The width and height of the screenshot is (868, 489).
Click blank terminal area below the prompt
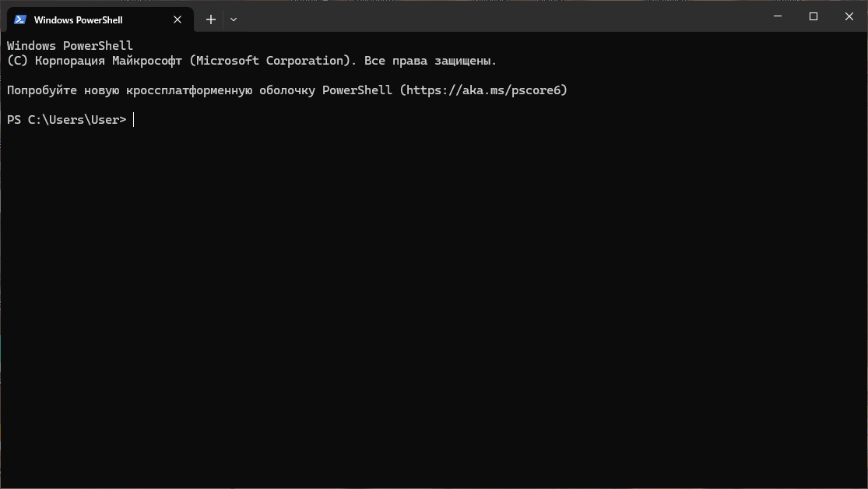(434, 304)
